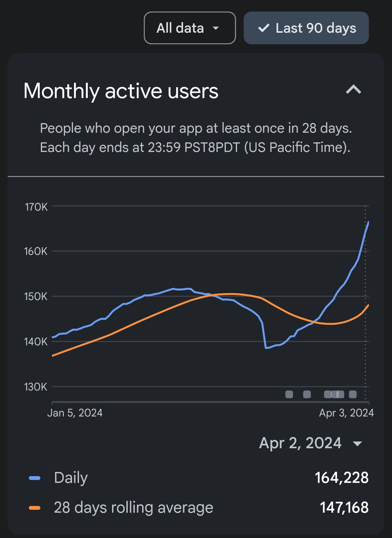Click the leftmost marker in the overlapping cluster
This screenshot has width=392, height=538.
click(x=327, y=394)
